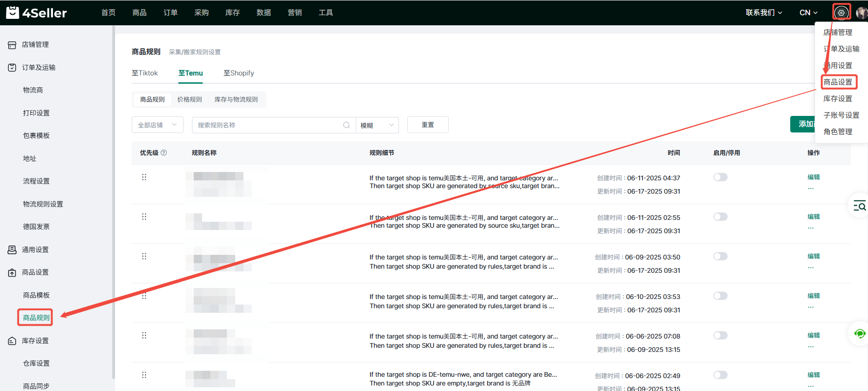The height and width of the screenshot is (391, 868).
Task: Open the CN language dropdown
Action: pos(809,13)
